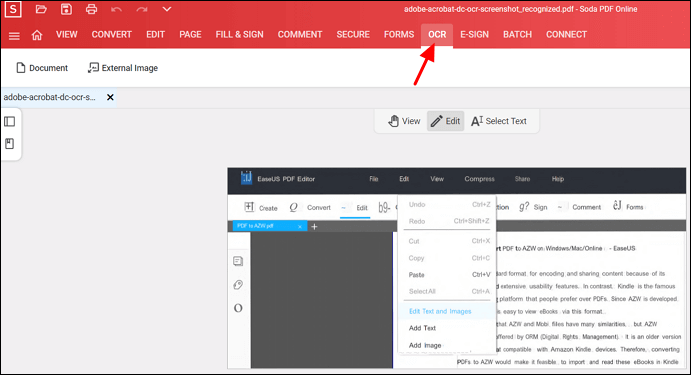
Task: Click the Comment tool in EaseUS toolbar
Action: tap(579, 207)
